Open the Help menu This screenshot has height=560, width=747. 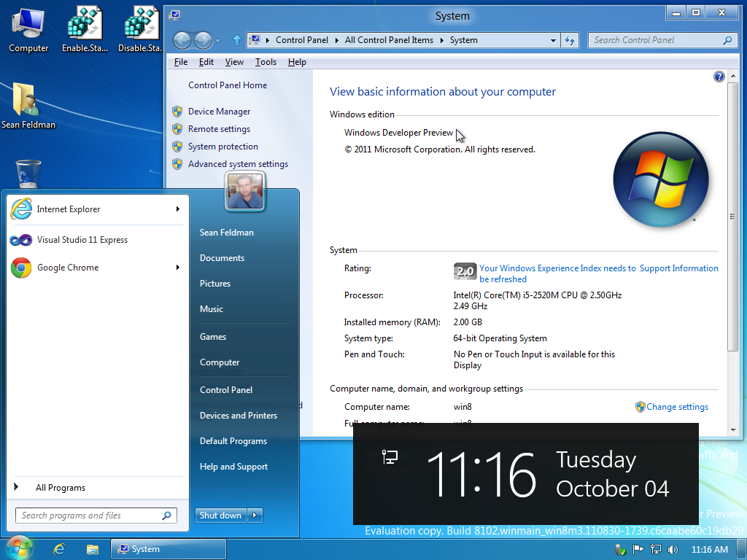(x=297, y=62)
